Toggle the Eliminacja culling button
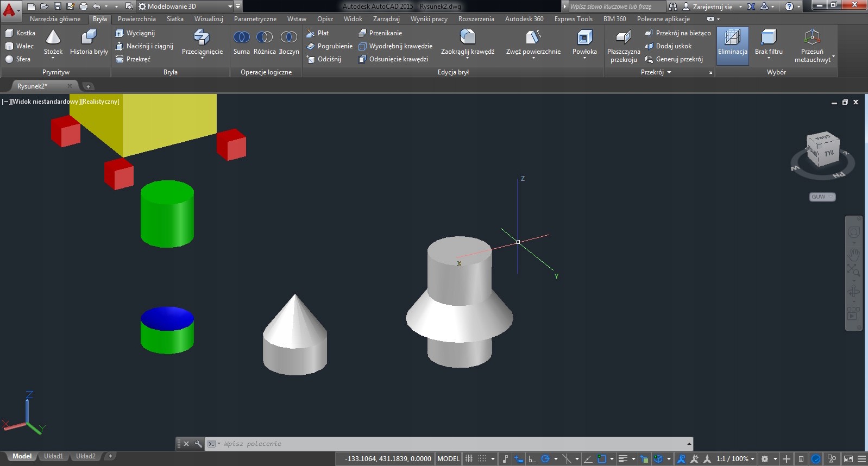The height and width of the screenshot is (466, 868). tap(732, 43)
